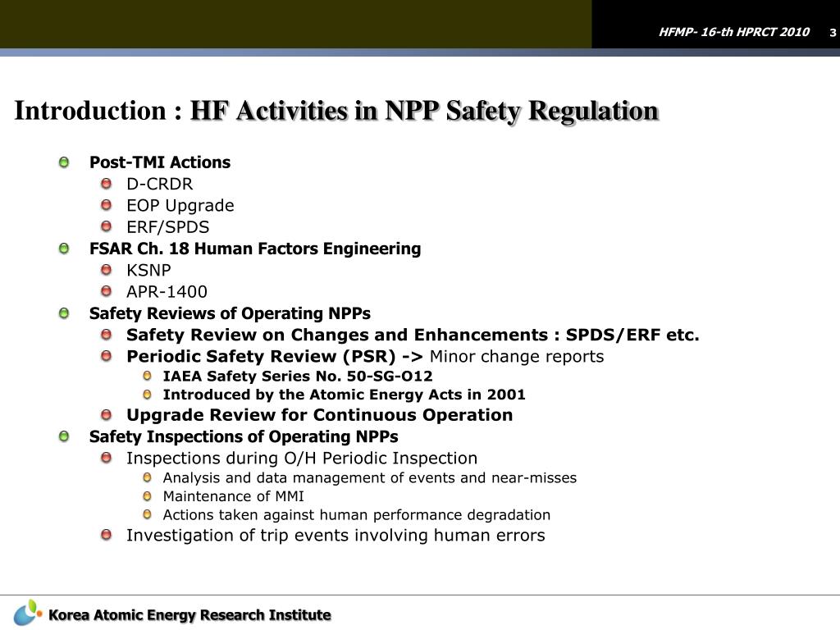Screen dimensions: 840x630
Task: Click the Korea Atomic Energy Research Institute logo
Action: pos(27,613)
